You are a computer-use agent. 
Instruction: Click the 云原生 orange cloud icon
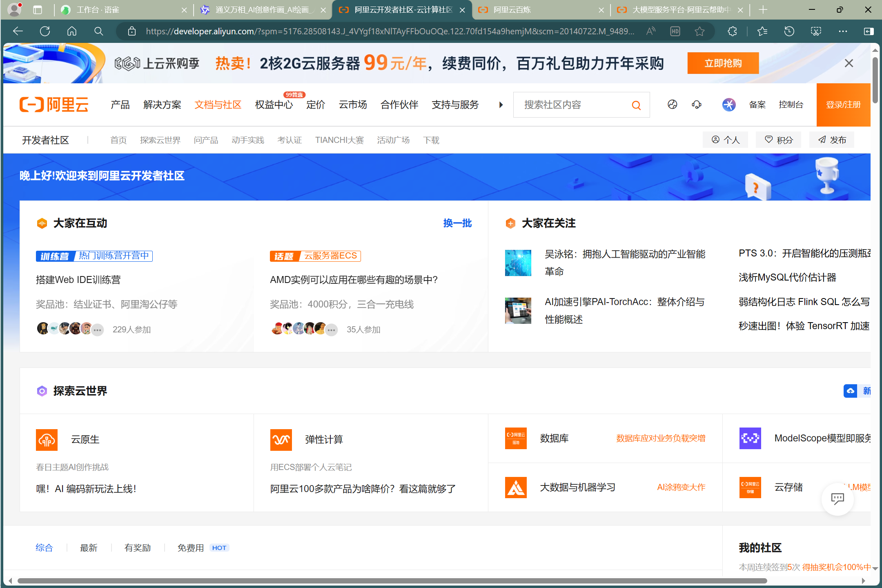coord(47,440)
